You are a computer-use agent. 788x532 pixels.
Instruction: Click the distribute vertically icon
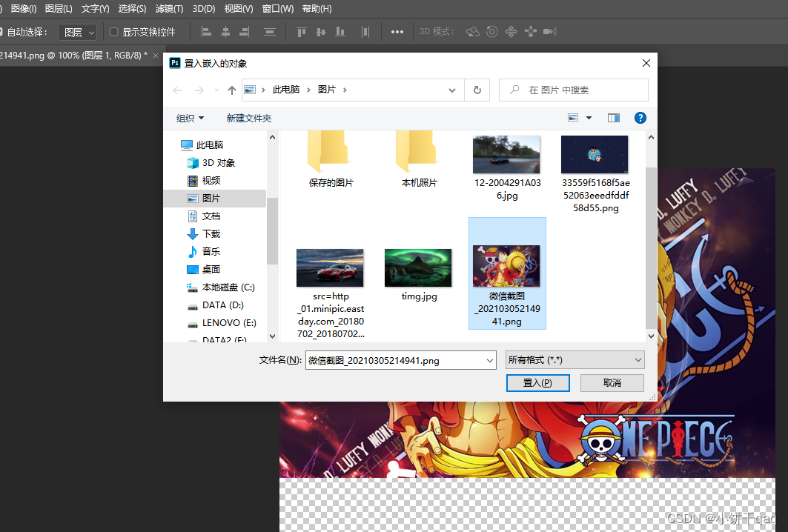[270, 32]
